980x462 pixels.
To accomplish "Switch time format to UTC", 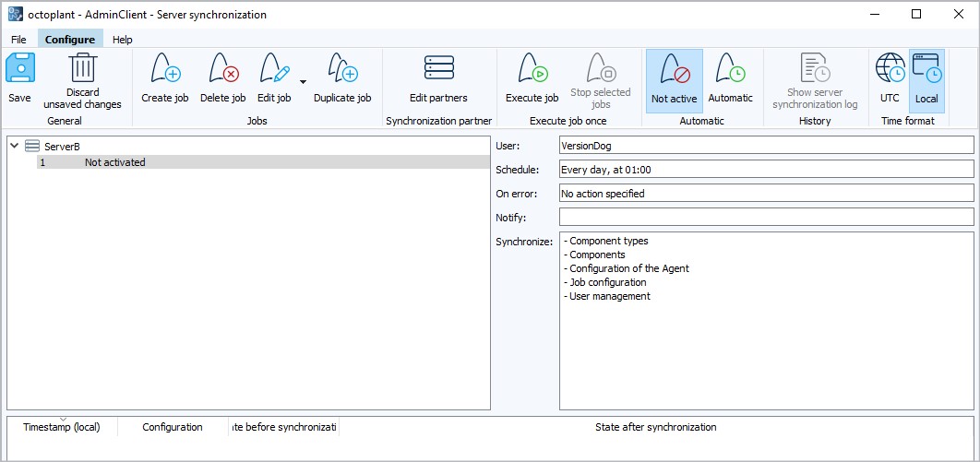I will point(890,77).
